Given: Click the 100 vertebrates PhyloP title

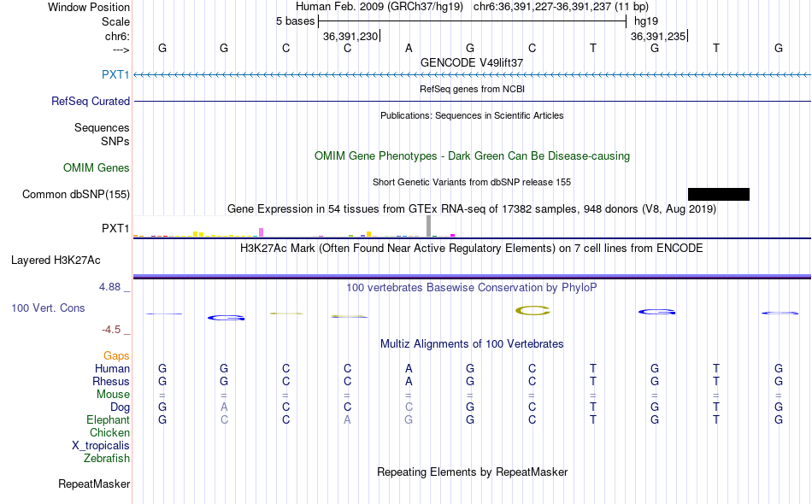Looking at the screenshot, I should point(472,287).
